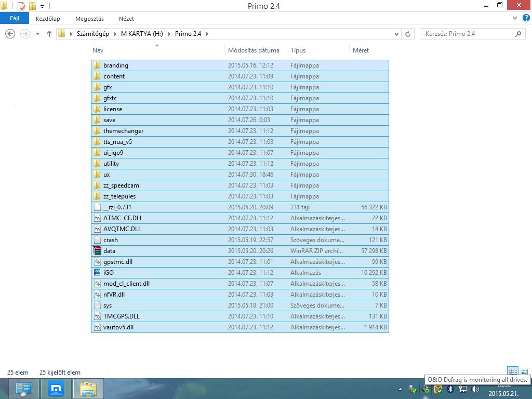Select the crash text document icon
Image resolution: width=532 pixels, height=399 pixels.
pyautogui.click(x=97, y=240)
